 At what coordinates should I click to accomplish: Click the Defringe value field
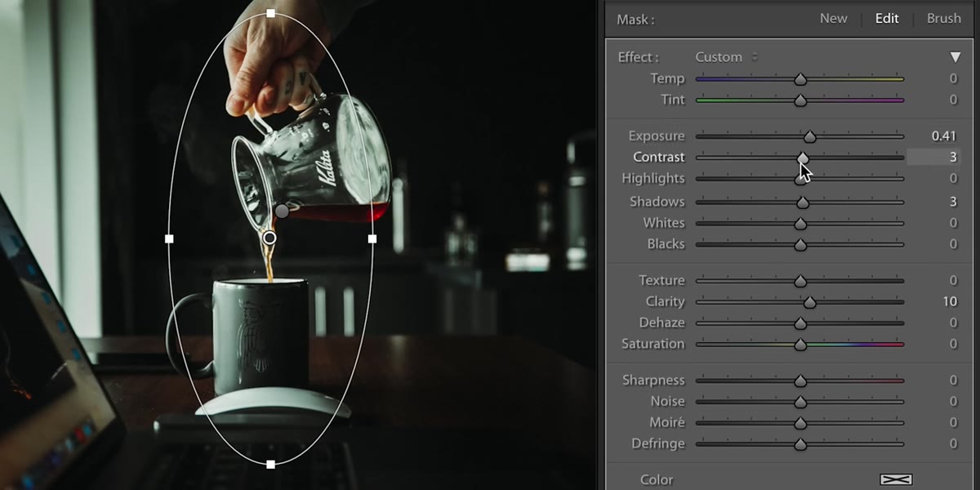tap(953, 443)
